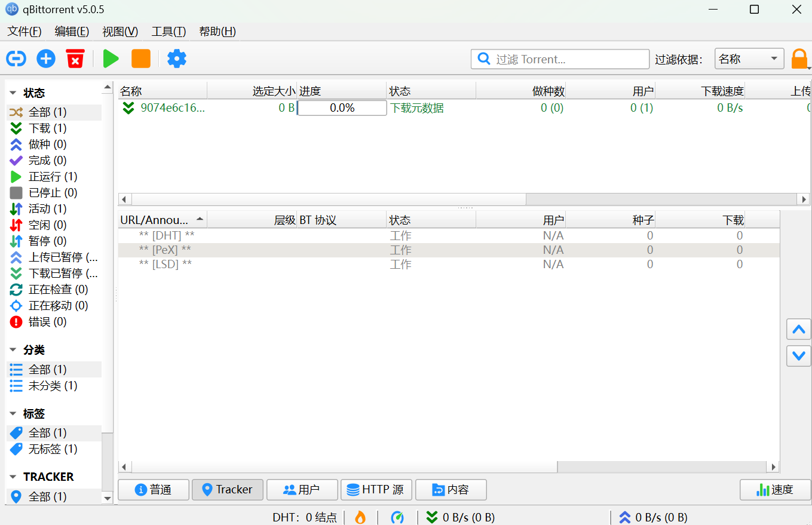
Task: Click the downloading arrows icon of 9074e6c16 torrent
Action: pyautogui.click(x=128, y=108)
